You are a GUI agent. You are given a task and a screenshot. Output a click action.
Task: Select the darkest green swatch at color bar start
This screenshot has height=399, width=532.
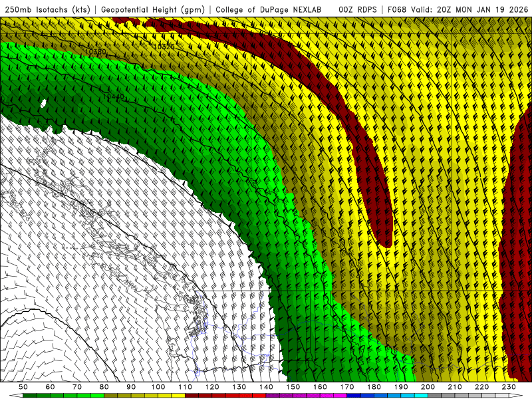click(30, 396)
